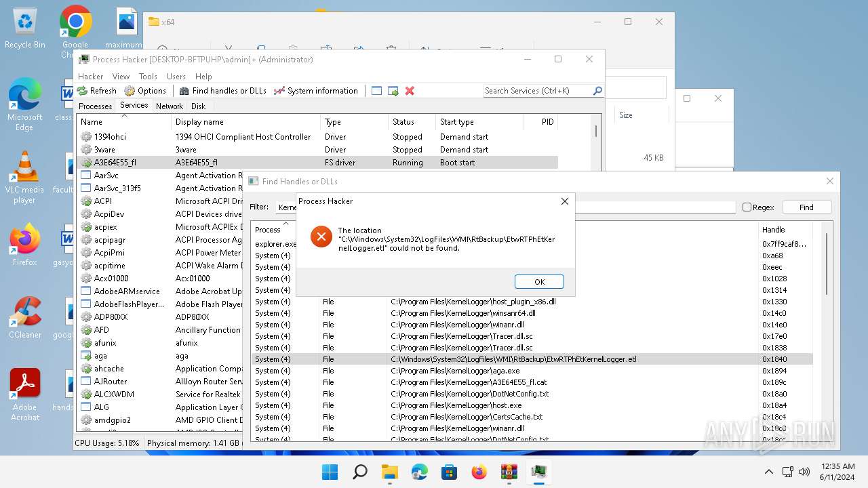Click the red X terminate icon

click(x=410, y=91)
